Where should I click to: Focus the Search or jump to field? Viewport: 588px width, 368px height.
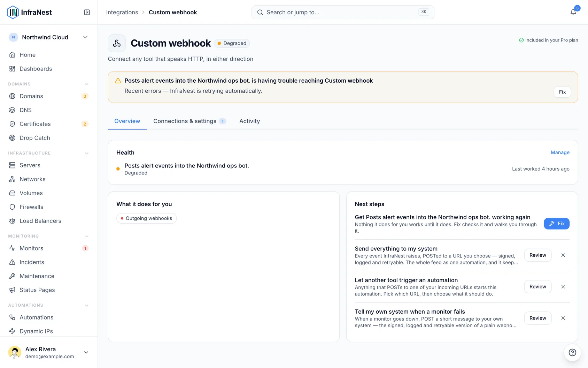pos(343,12)
